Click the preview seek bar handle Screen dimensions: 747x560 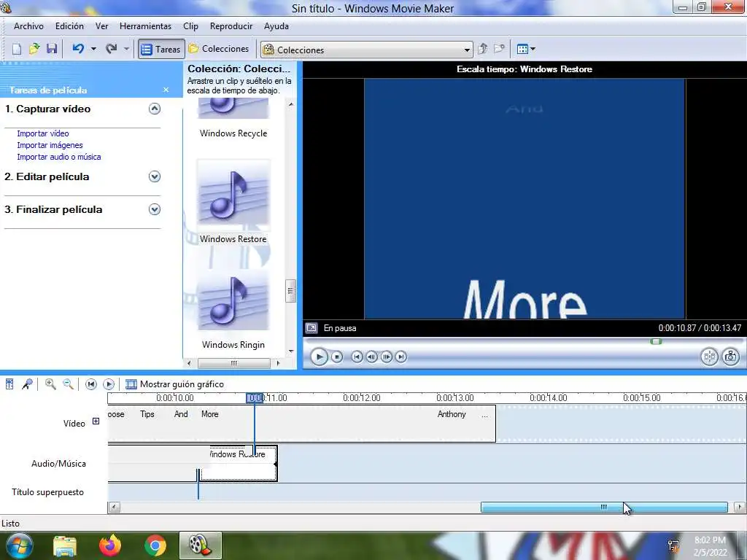[x=656, y=341]
